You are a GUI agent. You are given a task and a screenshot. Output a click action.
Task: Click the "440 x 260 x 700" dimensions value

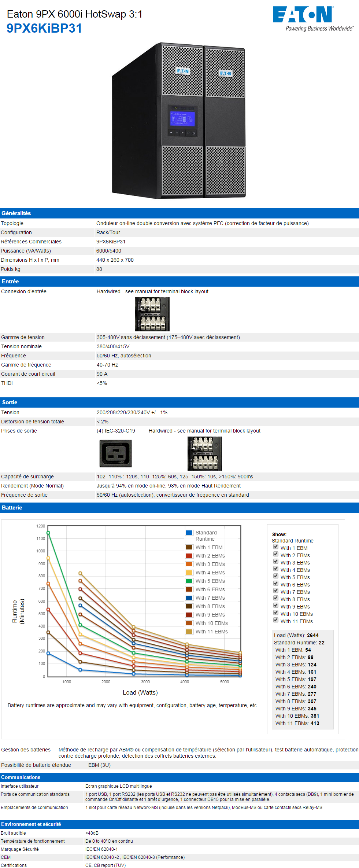point(115,260)
